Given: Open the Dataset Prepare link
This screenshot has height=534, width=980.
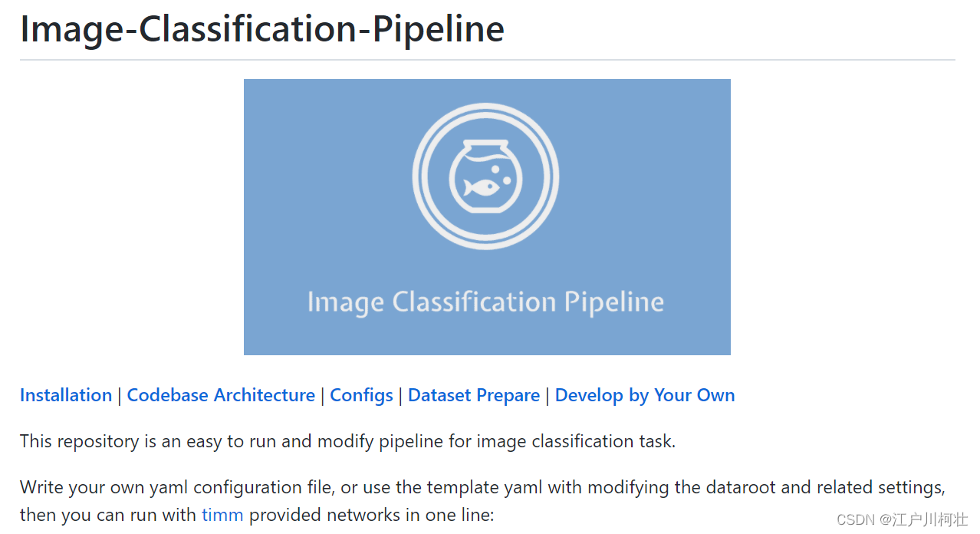Looking at the screenshot, I should coord(474,395).
